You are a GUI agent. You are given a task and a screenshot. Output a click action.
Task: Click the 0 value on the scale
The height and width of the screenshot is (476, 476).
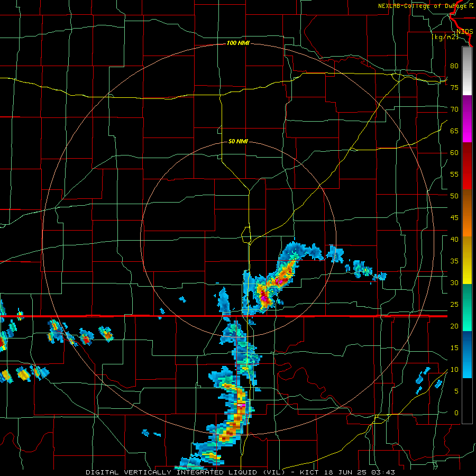456,413
